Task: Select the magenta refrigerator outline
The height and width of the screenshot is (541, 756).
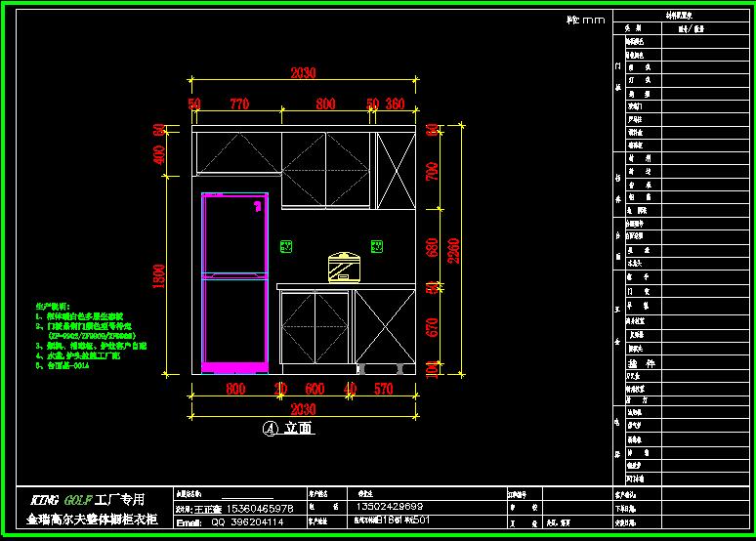Action: click(234, 283)
